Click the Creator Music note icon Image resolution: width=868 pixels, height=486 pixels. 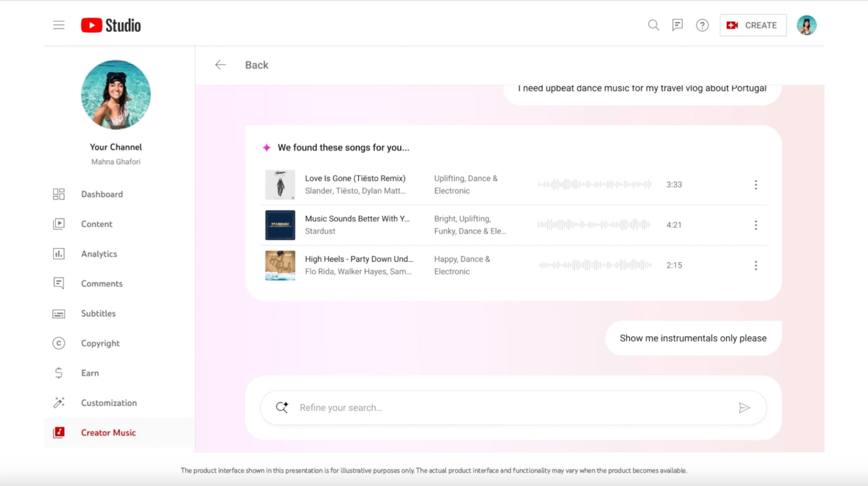point(59,432)
